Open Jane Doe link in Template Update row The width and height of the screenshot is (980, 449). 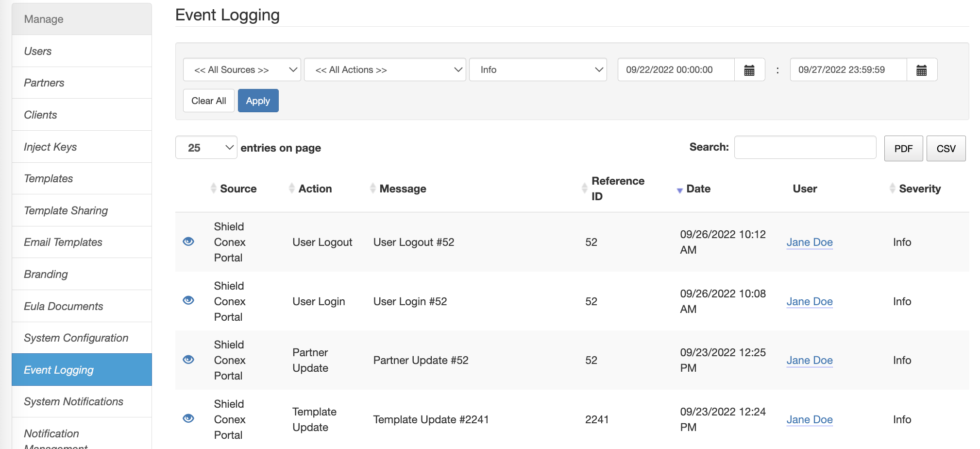pyautogui.click(x=810, y=419)
